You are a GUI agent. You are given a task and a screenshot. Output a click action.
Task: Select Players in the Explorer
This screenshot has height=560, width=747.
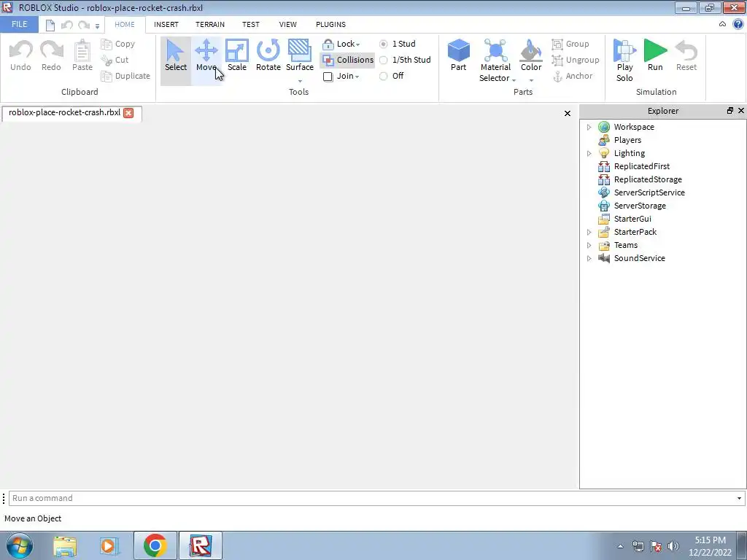point(627,140)
